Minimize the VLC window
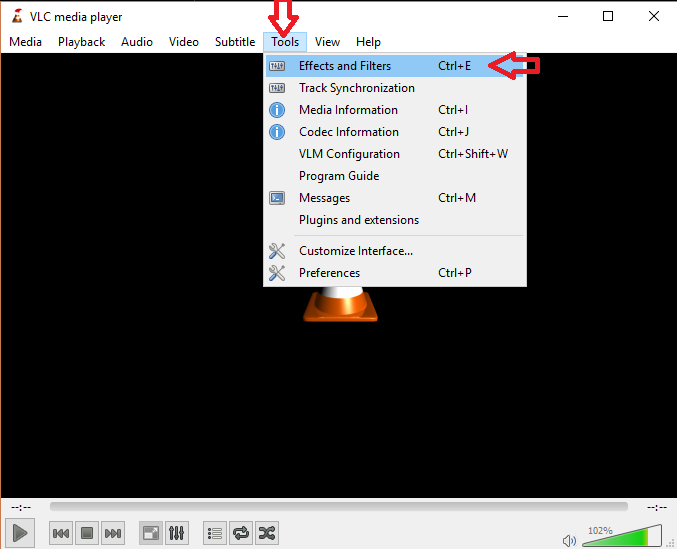This screenshot has height=549, width=677. coord(563,16)
